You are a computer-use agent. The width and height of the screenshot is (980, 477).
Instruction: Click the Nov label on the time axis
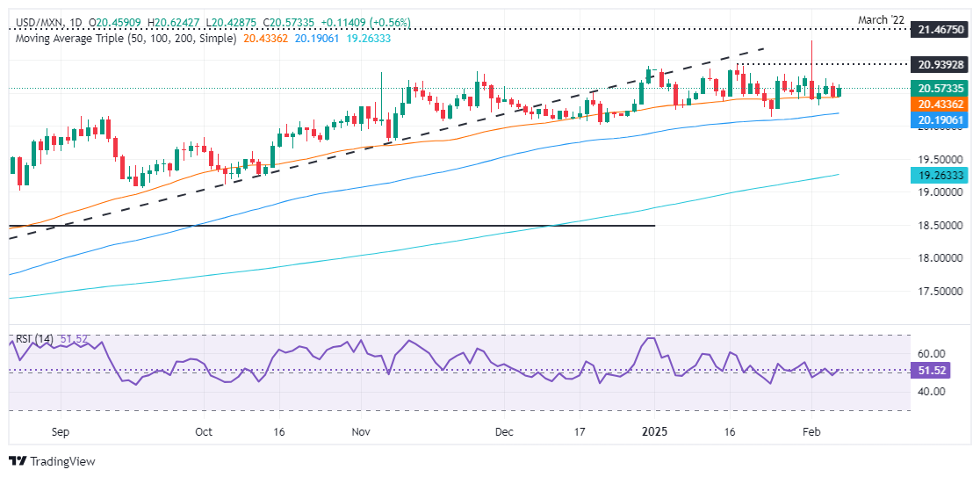(360, 432)
